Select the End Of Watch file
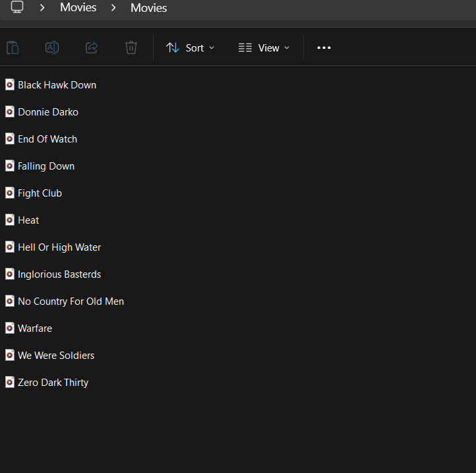 pyautogui.click(x=42, y=139)
